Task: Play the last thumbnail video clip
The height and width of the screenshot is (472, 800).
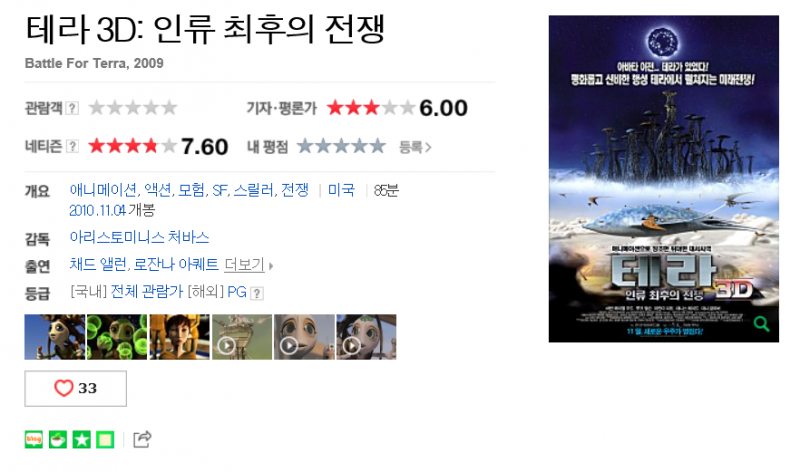Action: [x=366, y=337]
